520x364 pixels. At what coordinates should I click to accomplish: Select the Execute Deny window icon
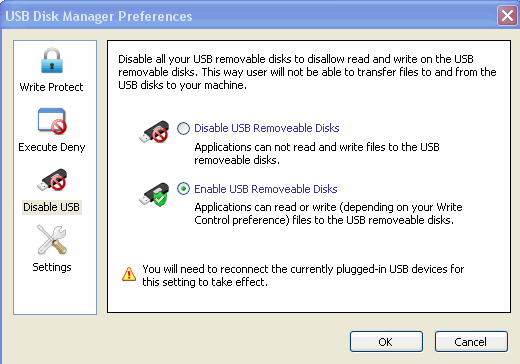pos(52,121)
